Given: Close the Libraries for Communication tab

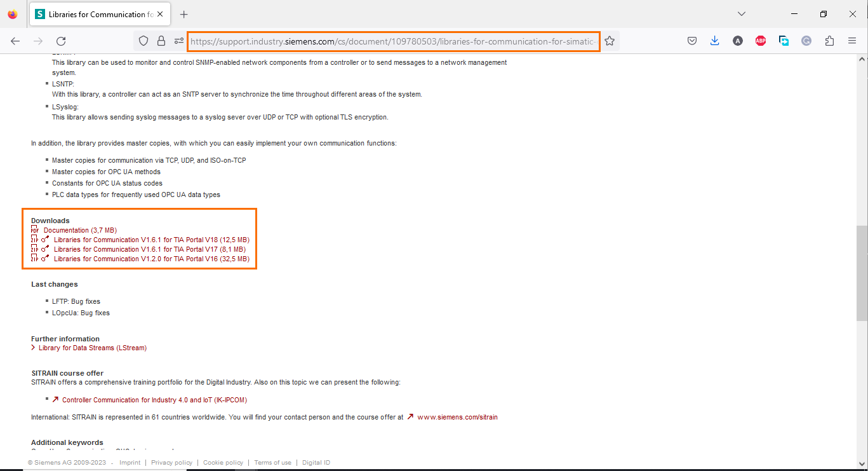Looking at the screenshot, I should pos(160,14).
